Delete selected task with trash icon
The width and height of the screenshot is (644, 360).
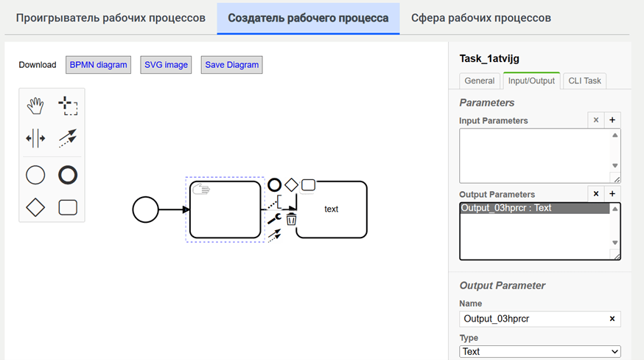coord(291,219)
